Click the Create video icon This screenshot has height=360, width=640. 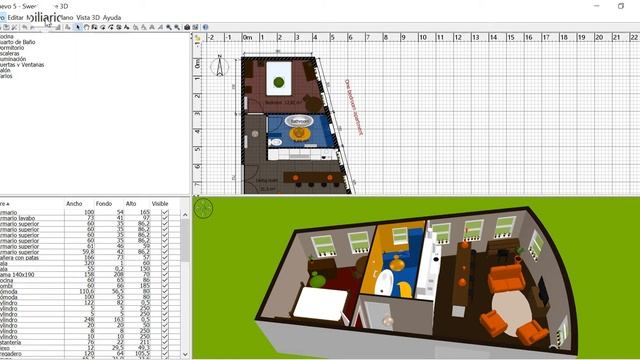(195, 27)
